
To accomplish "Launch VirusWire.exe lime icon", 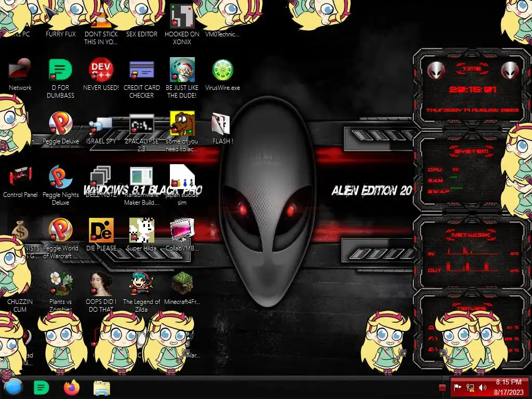I will [222, 70].
